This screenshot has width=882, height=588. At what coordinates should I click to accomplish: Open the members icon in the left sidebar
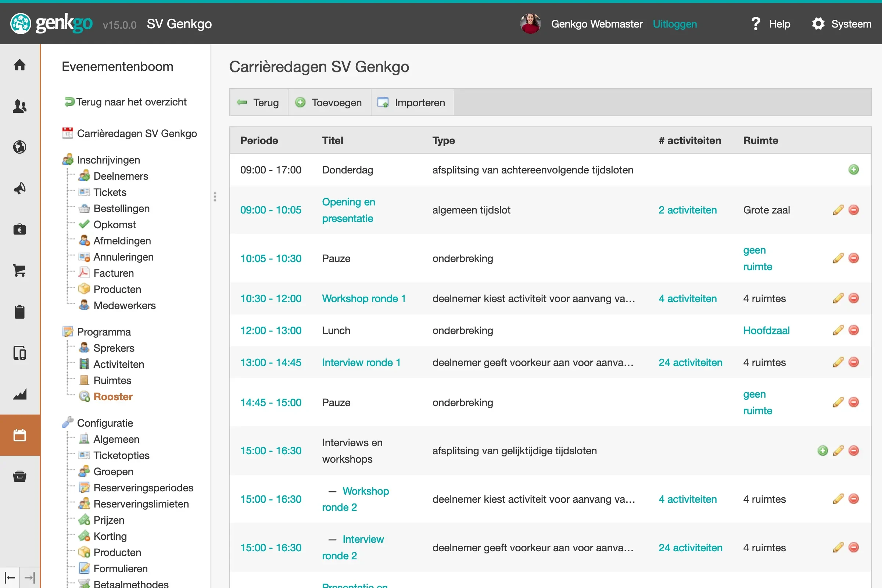[x=19, y=106]
